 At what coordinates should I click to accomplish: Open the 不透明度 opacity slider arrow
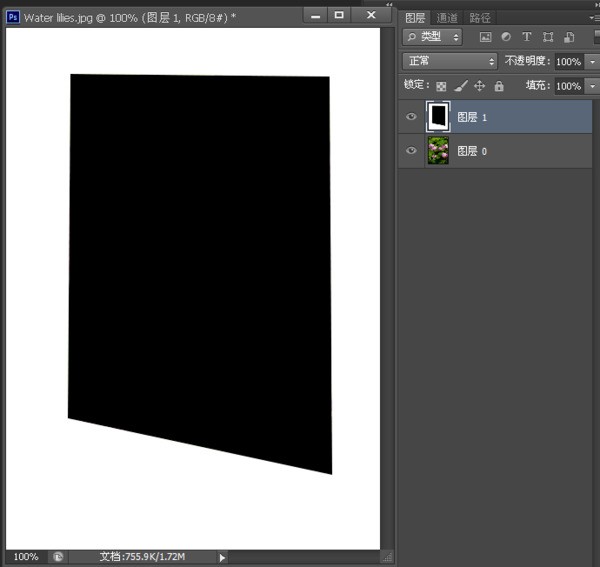[x=592, y=62]
